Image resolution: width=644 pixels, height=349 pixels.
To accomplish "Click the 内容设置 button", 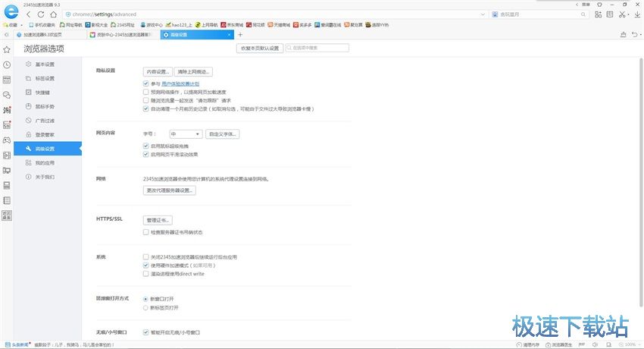I will point(158,71).
